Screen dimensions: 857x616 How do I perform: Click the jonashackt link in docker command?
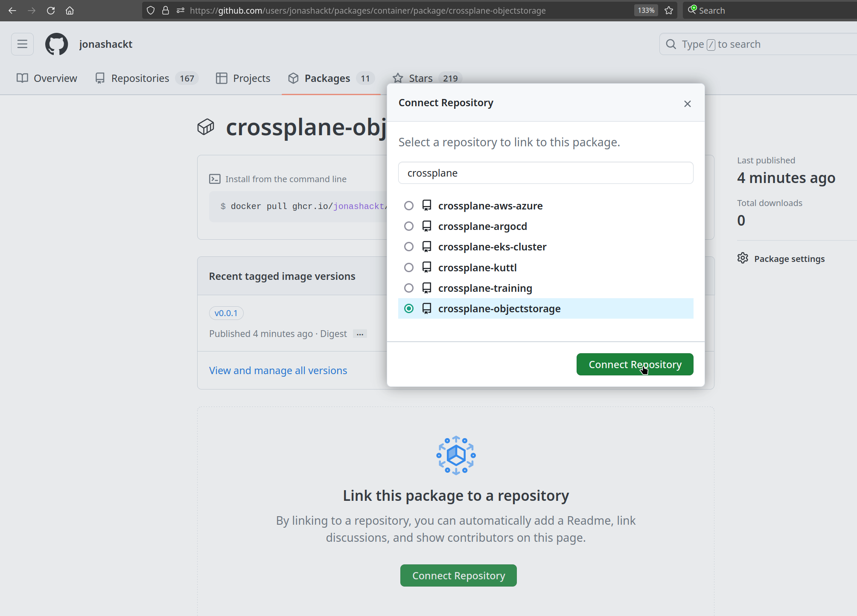pos(359,206)
